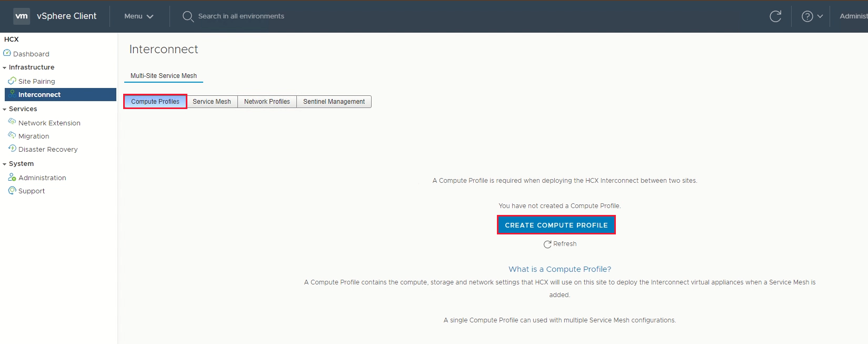868x344 pixels.
Task: Click the Disaster Recovery icon
Action: pyautogui.click(x=12, y=149)
